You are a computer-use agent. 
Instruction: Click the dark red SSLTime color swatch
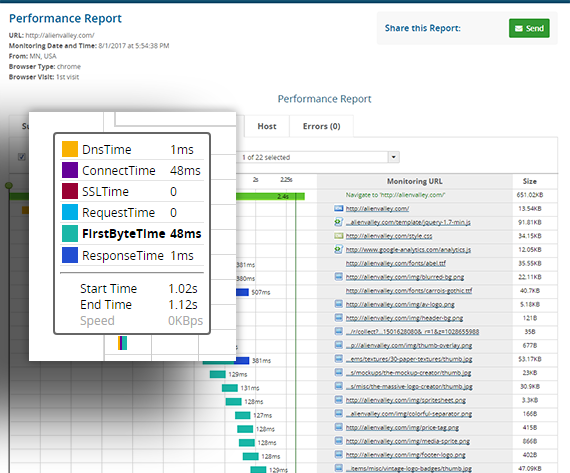click(70, 191)
